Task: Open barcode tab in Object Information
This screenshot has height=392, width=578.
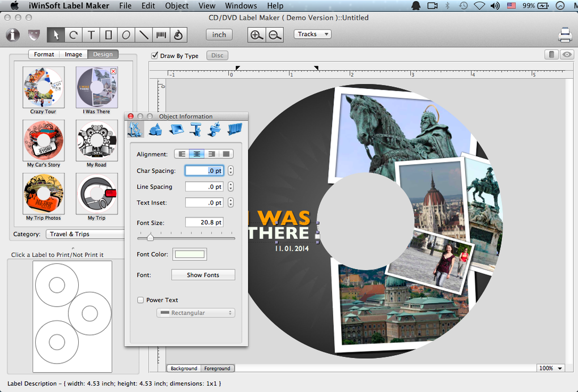Action: click(x=234, y=130)
